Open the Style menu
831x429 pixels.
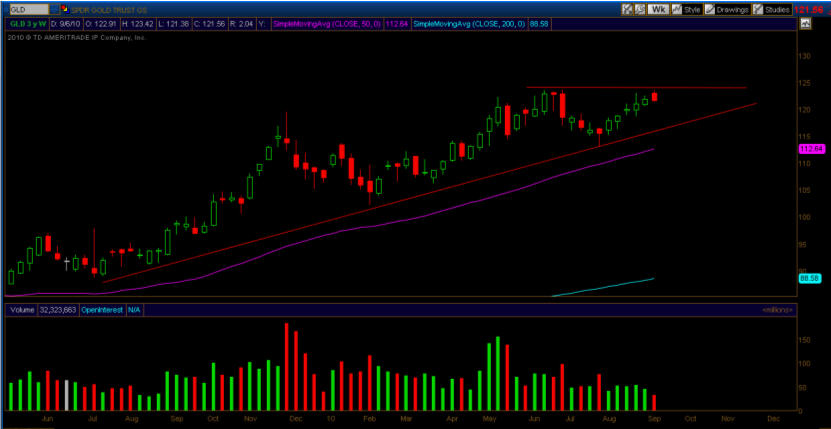[x=687, y=9]
